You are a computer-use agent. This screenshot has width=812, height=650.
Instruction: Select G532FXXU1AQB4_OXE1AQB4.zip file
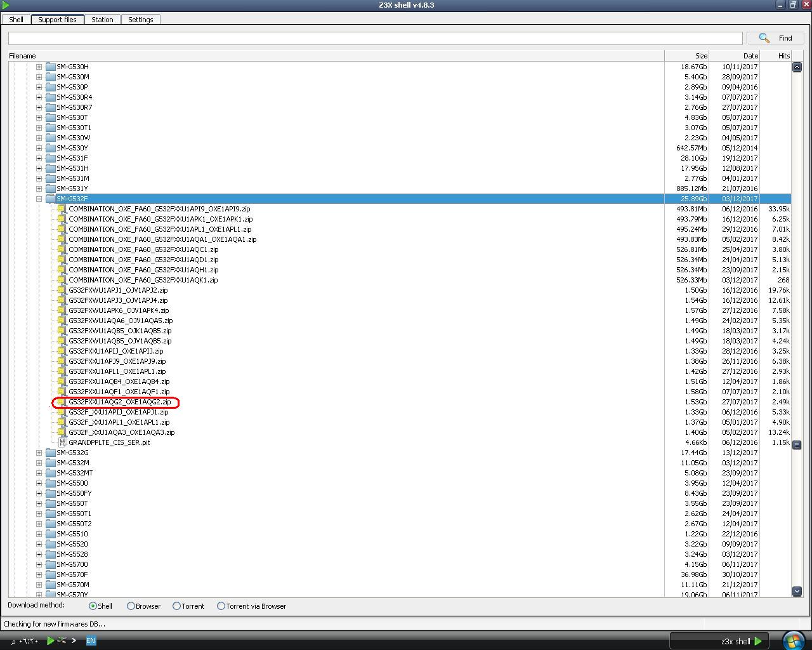(x=119, y=381)
